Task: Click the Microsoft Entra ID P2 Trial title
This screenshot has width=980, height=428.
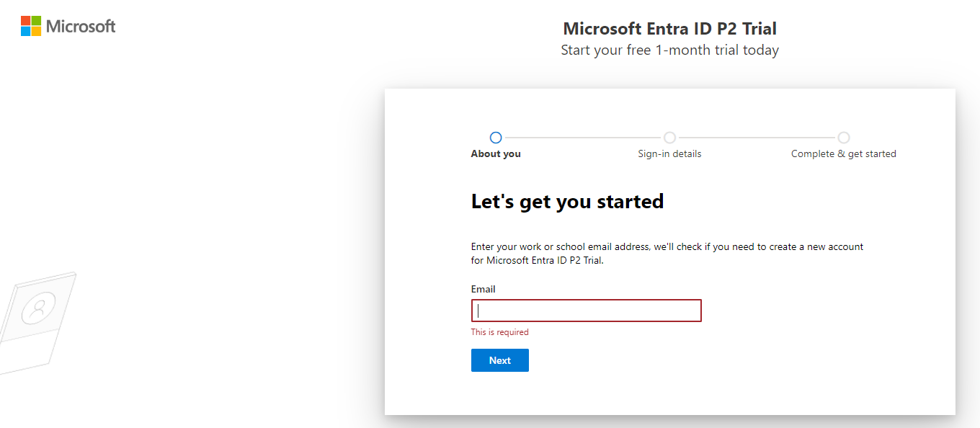Action: pos(669,28)
